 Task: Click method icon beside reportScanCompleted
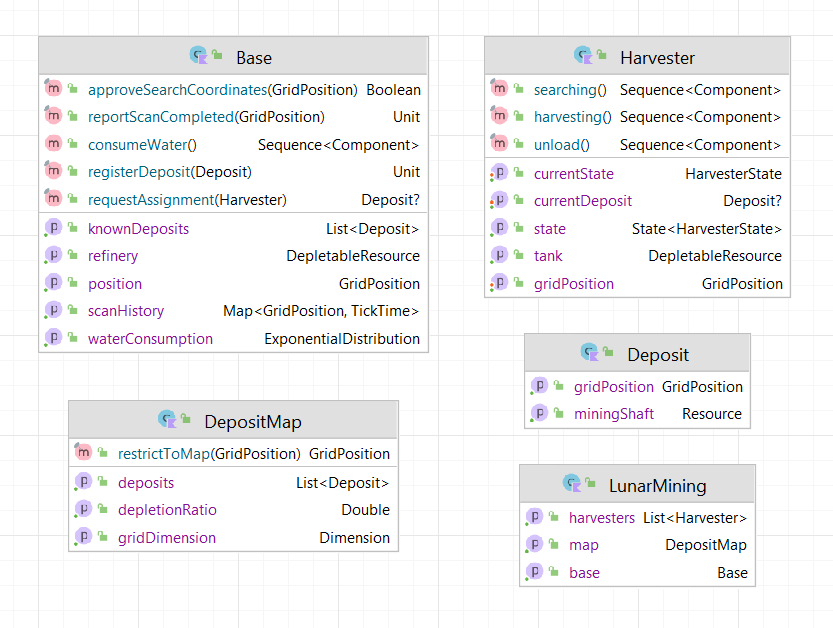coord(53,115)
